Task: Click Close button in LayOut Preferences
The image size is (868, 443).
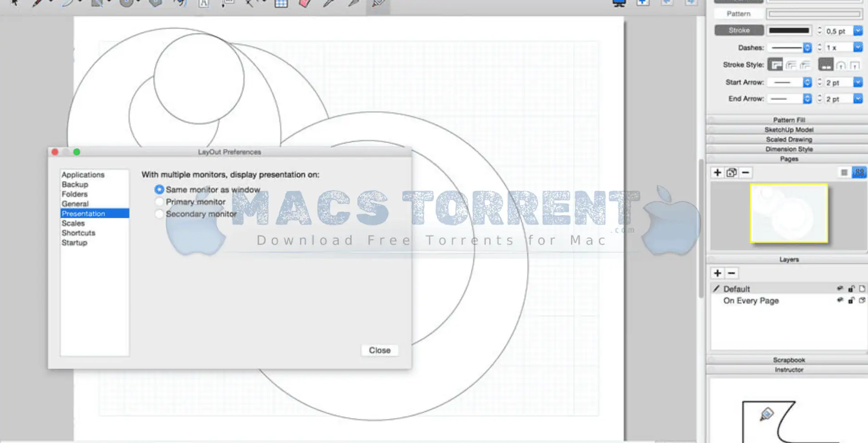Action: point(380,350)
